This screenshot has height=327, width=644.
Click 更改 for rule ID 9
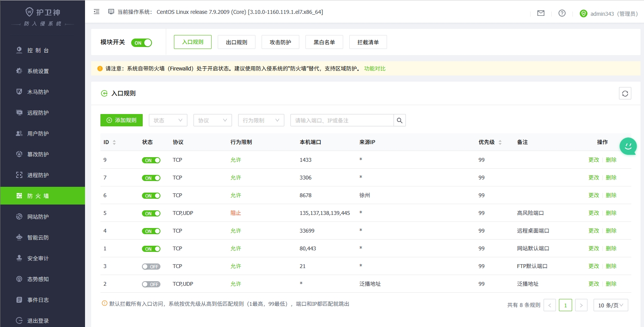[594, 160]
